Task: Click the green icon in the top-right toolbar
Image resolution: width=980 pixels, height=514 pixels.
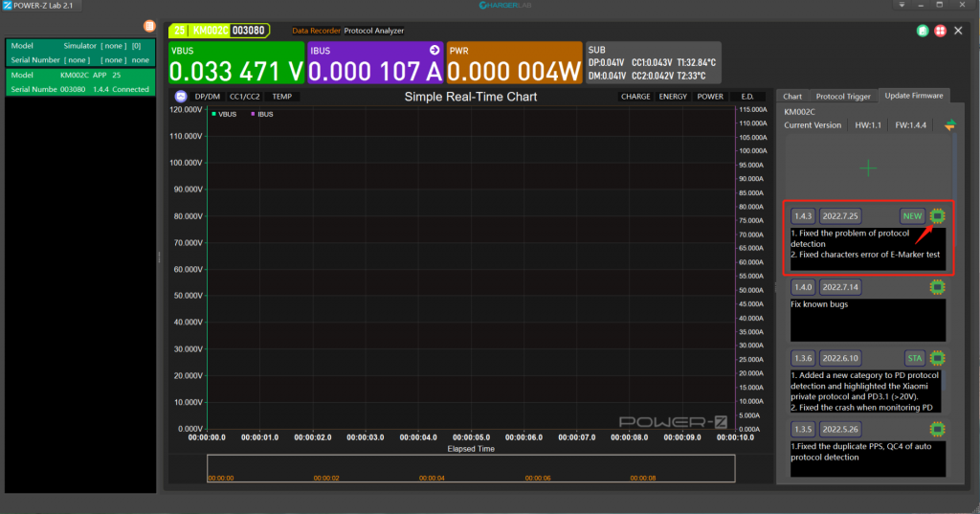Action: point(923,31)
